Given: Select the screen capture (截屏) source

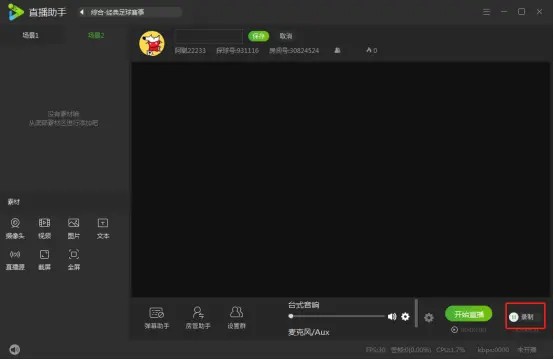Looking at the screenshot, I should coord(45,260).
